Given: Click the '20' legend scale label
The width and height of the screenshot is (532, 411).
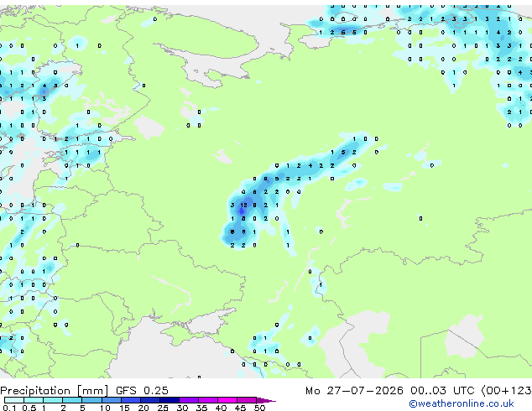Looking at the screenshot, I should (143, 408).
